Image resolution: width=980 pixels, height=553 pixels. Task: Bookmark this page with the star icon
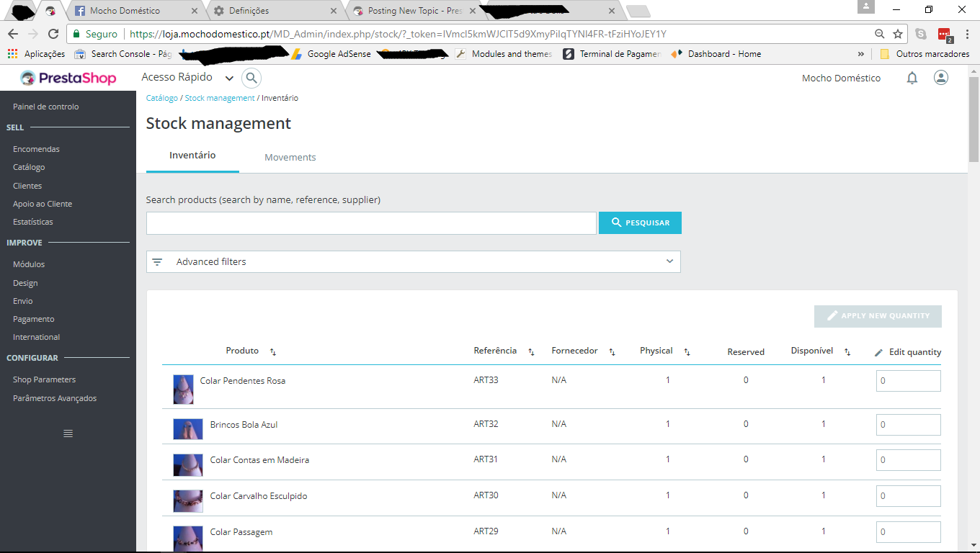tap(898, 34)
